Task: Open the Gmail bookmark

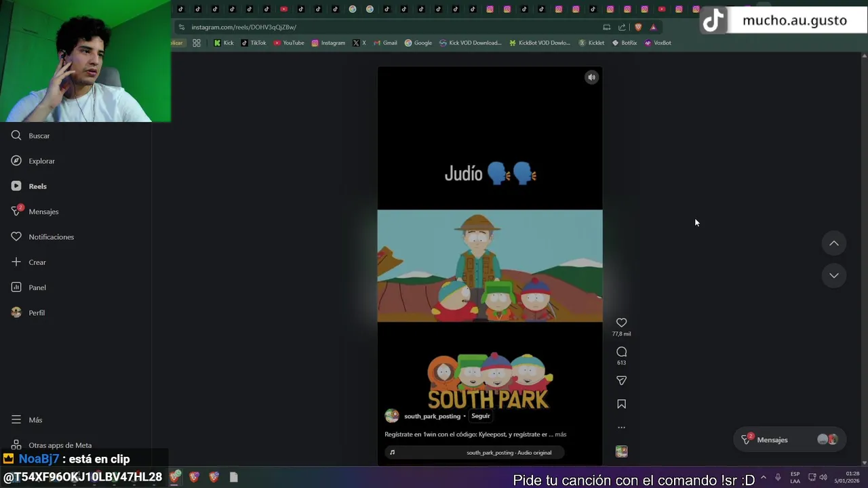Action: point(385,43)
